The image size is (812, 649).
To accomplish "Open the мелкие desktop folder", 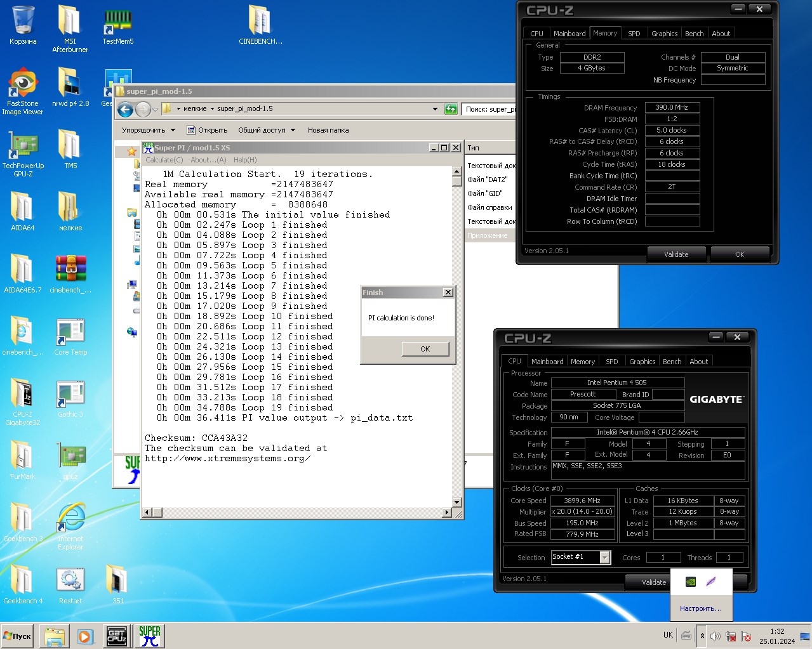I will (x=70, y=211).
